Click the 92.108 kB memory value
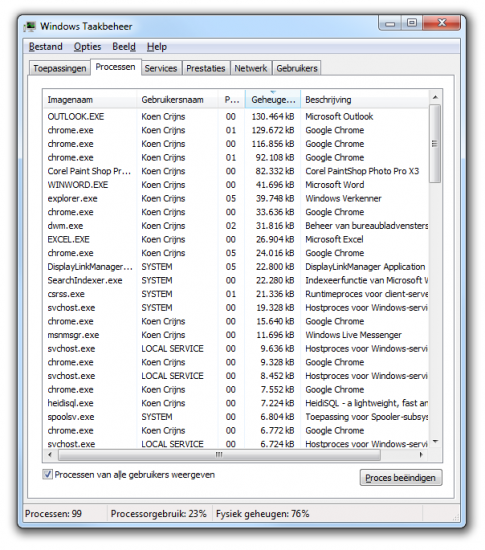Screen dimensions: 485x550 [x=275, y=157]
